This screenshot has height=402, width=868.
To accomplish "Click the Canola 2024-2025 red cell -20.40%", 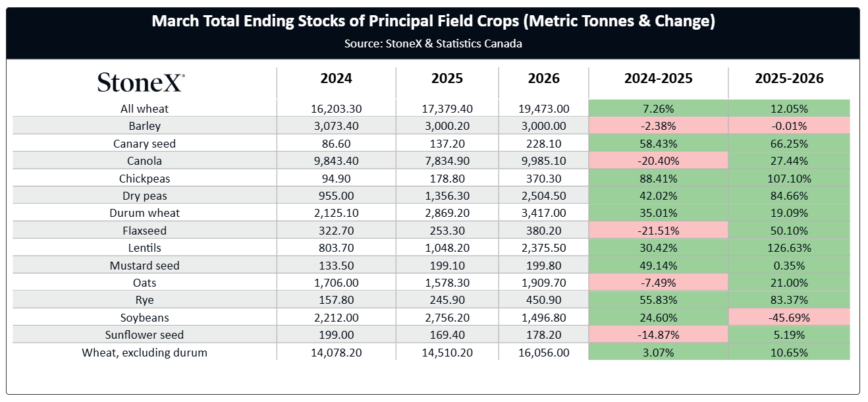I will [658, 161].
